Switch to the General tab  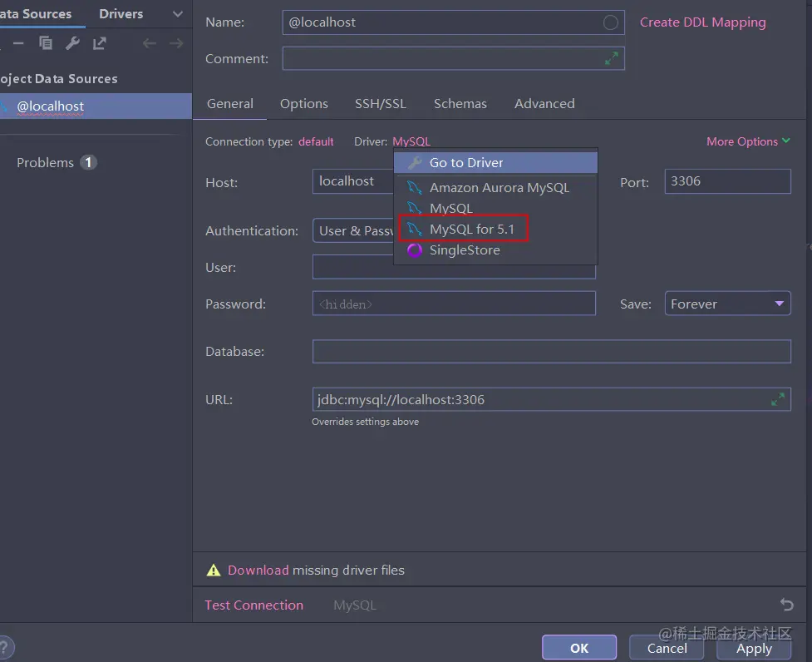(x=230, y=104)
